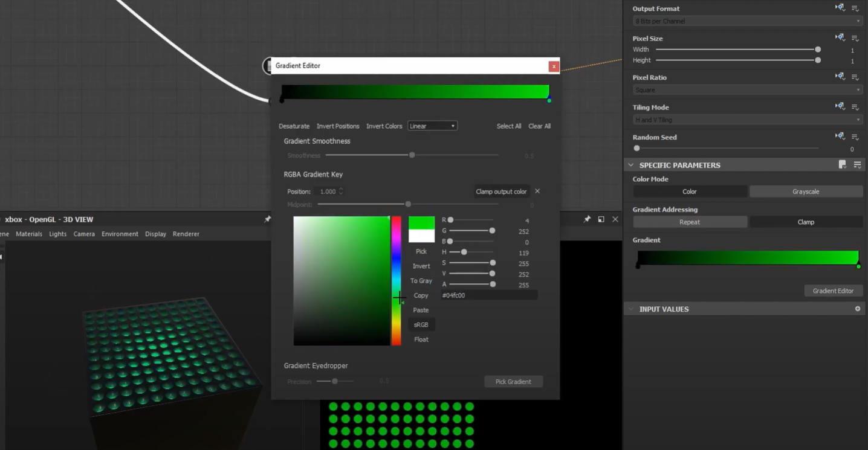This screenshot has height=450, width=868.
Task: Collapse the Specific Parameters section
Action: [x=630, y=164]
